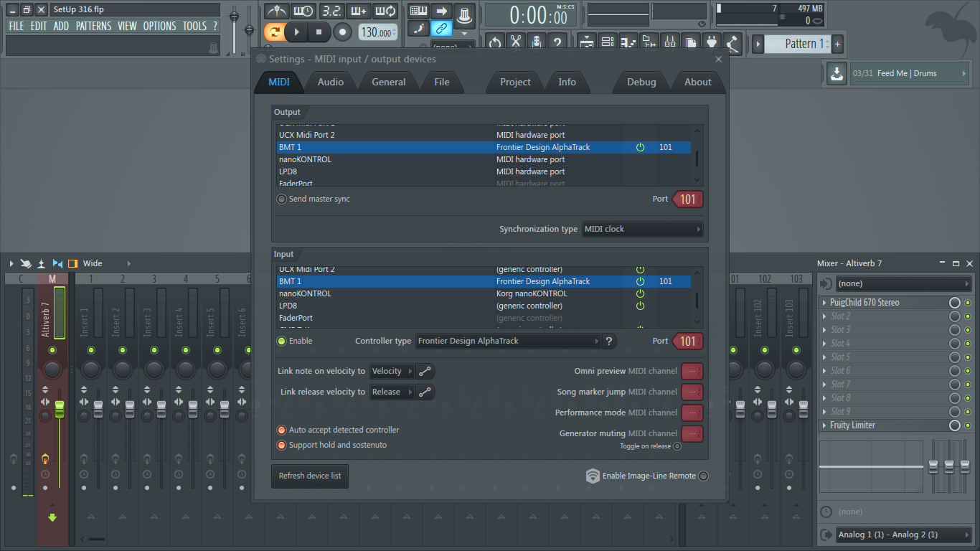
Task: Toggle loop recording icon
Action: tap(385, 11)
